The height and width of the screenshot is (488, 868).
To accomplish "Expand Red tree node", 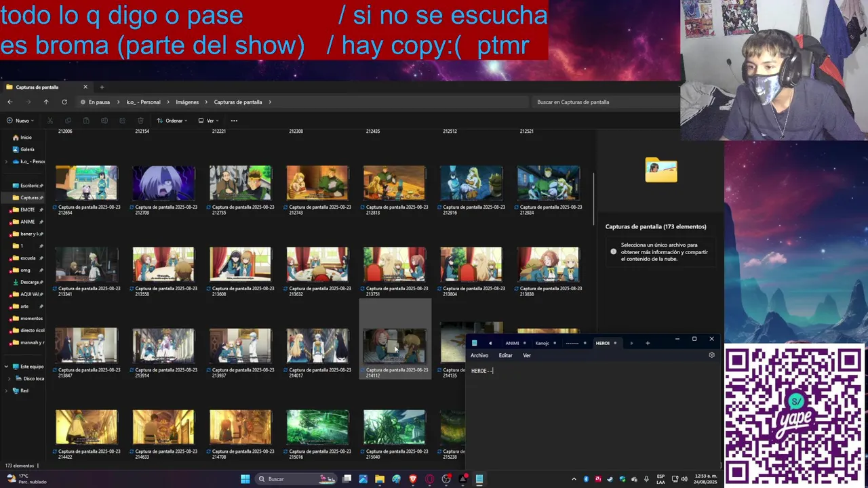I will click(6, 390).
